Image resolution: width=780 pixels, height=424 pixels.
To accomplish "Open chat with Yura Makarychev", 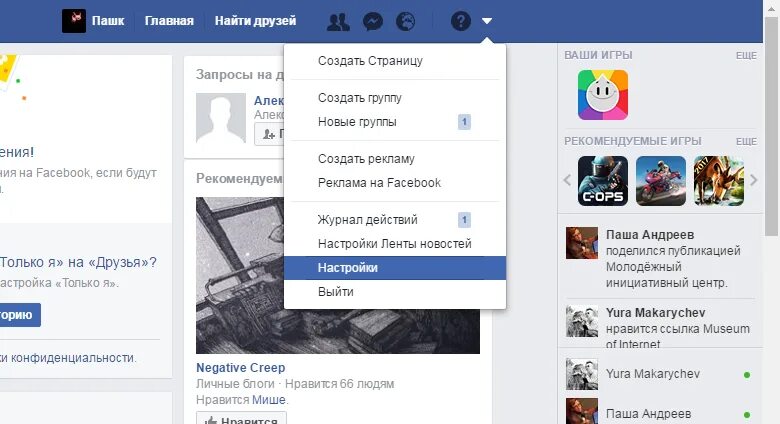I will [x=660, y=374].
